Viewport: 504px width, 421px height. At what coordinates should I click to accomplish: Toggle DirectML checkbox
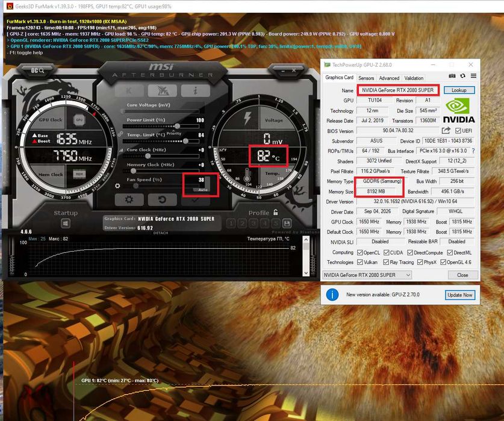tap(450, 252)
